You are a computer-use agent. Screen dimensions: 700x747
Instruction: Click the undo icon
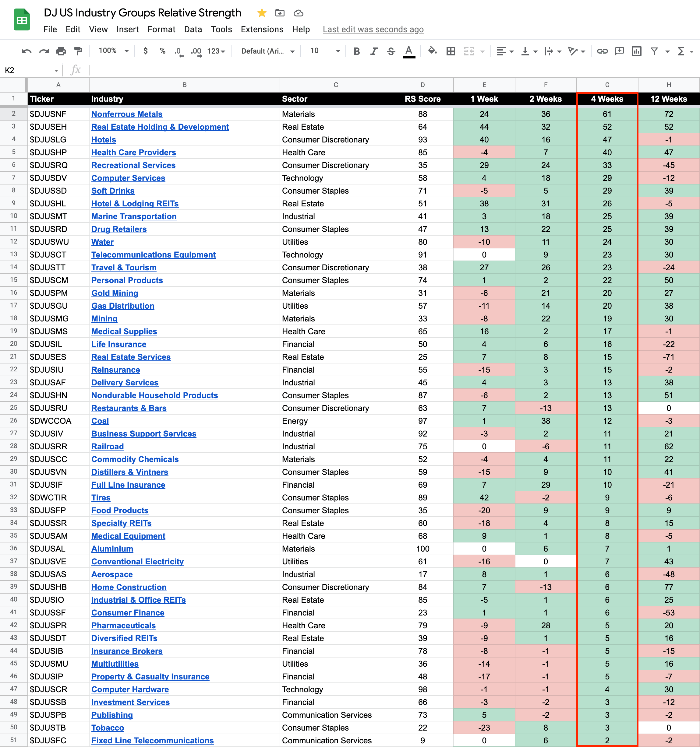tap(26, 51)
